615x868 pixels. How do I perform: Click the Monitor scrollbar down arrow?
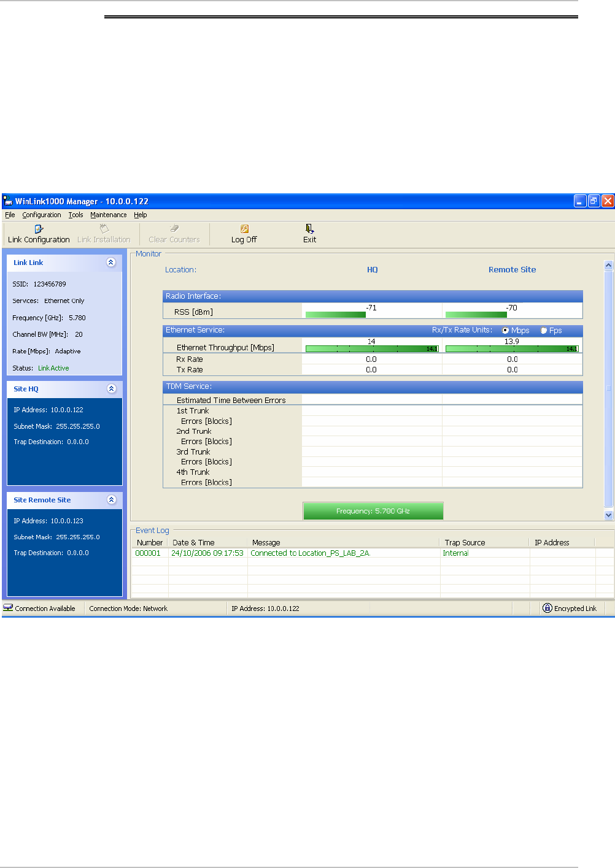pyautogui.click(x=609, y=515)
